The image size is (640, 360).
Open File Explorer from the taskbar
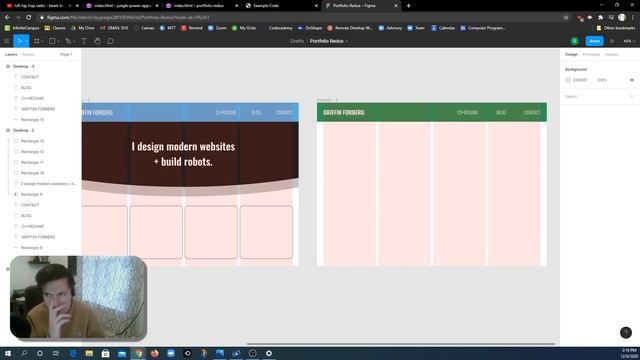tap(89, 353)
